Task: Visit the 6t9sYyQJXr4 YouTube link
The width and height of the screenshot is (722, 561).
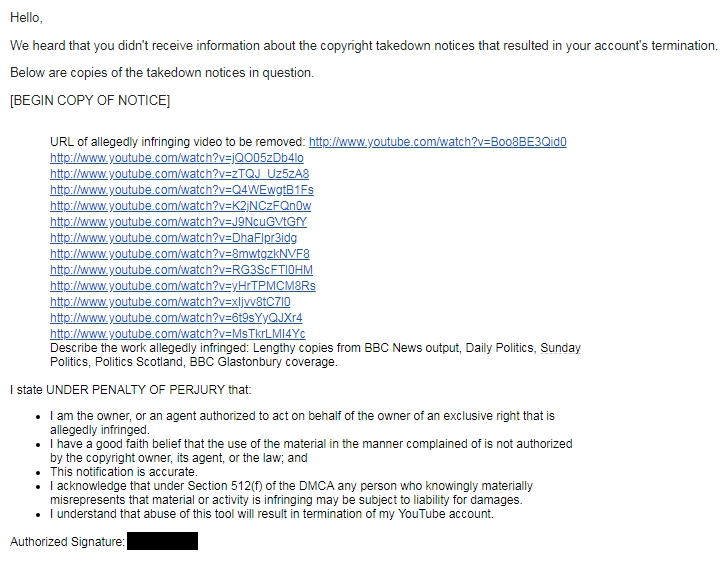Action: coord(176,318)
